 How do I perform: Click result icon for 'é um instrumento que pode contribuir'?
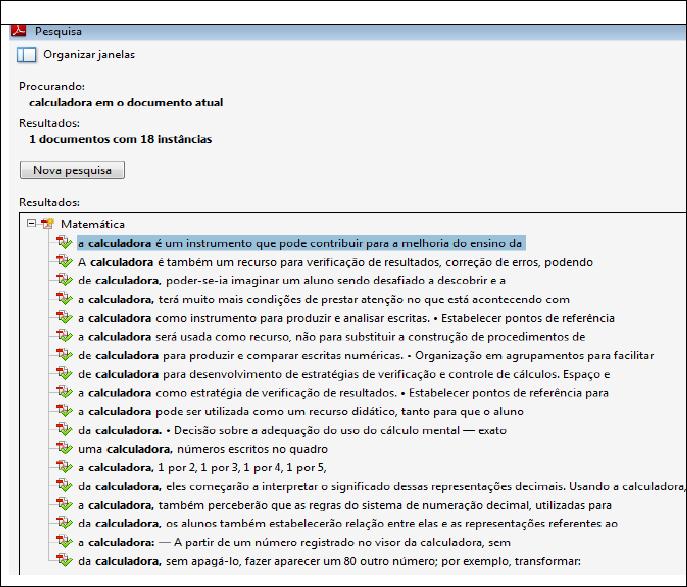click(64, 242)
